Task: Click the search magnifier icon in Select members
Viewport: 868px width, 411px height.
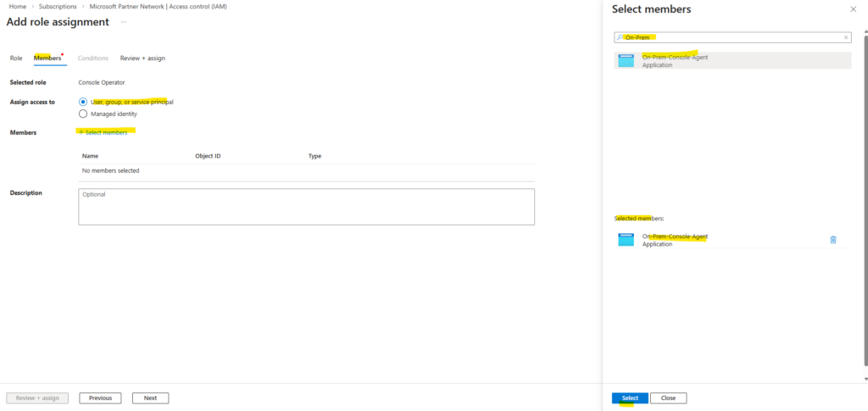Action: [620, 37]
